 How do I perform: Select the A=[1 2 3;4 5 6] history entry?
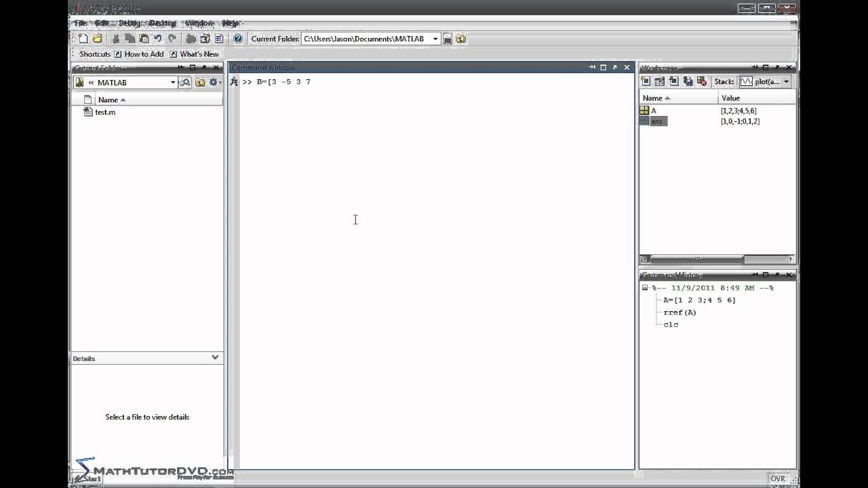(699, 300)
